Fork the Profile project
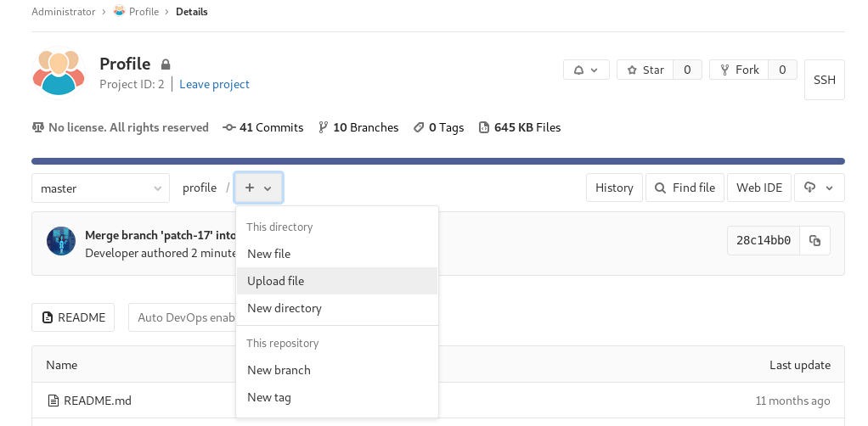 (739, 70)
